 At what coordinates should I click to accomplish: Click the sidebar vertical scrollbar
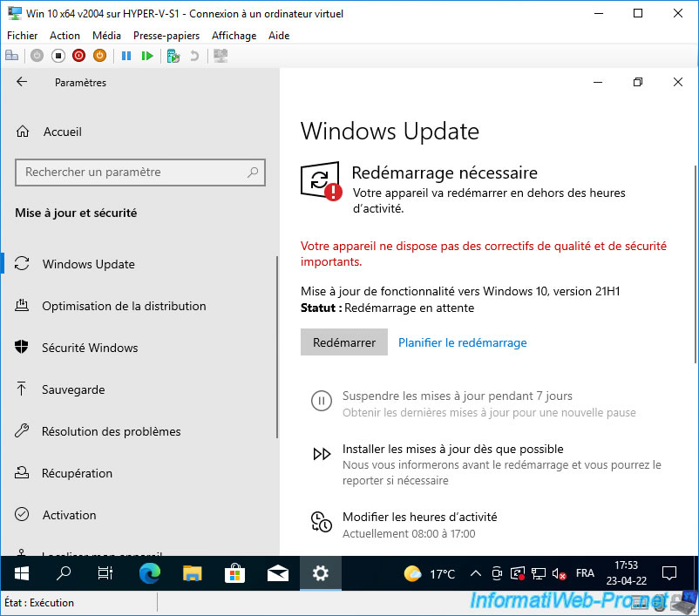pyautogui.click(x=277, y=347)
